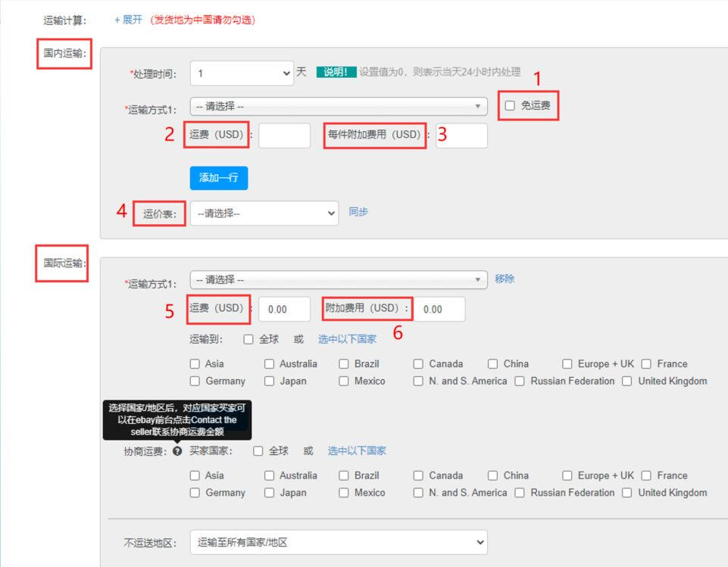Open domestic 运输方式1 请选择 dropdown

pyautogui.click(x=339, y=106)
